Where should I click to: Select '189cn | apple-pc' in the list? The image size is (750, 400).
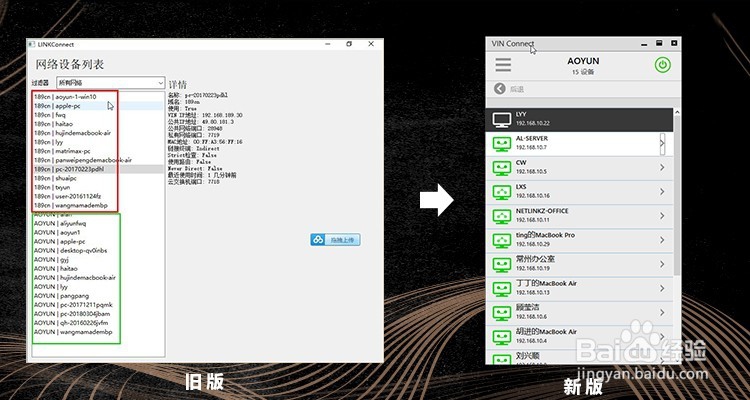tap(57, 106)
